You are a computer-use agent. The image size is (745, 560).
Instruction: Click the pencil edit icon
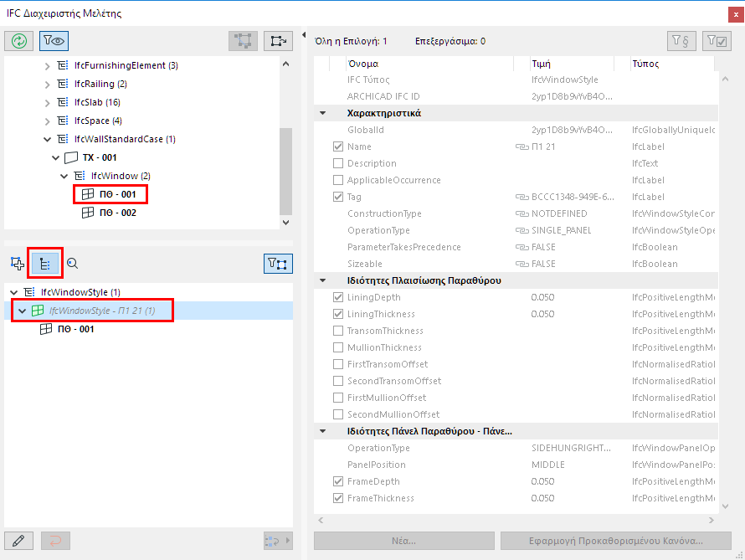[18, 541]
